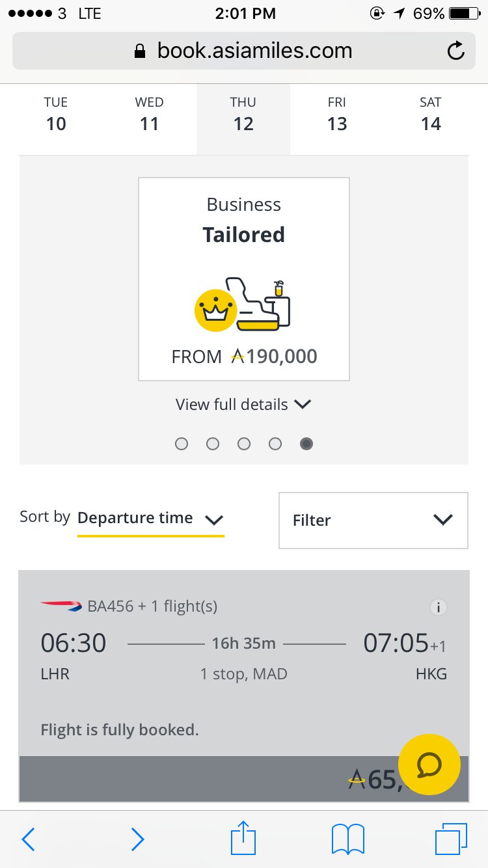Open the Safari bookmarks book icon
Viewport: 488px width, 868px height.
tap(348, 839)
